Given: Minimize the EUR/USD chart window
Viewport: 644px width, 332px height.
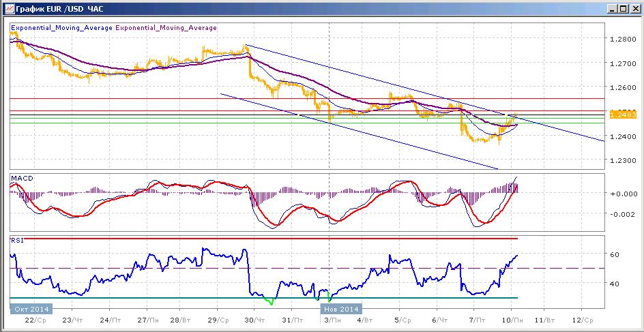Looking at the screenshot, I should pos(613,8).
